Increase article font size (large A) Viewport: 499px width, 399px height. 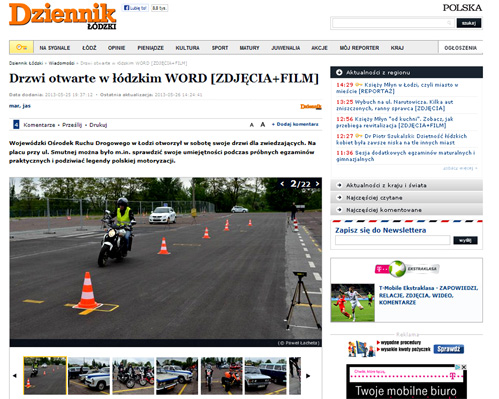[x=263, y=125]
